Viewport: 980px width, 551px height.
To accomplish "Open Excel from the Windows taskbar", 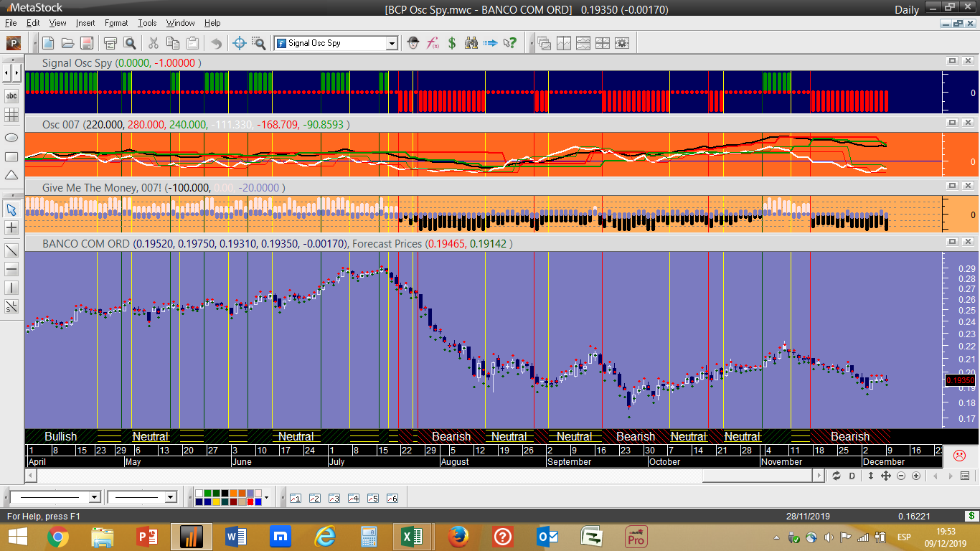I will (x=411, y=537).
